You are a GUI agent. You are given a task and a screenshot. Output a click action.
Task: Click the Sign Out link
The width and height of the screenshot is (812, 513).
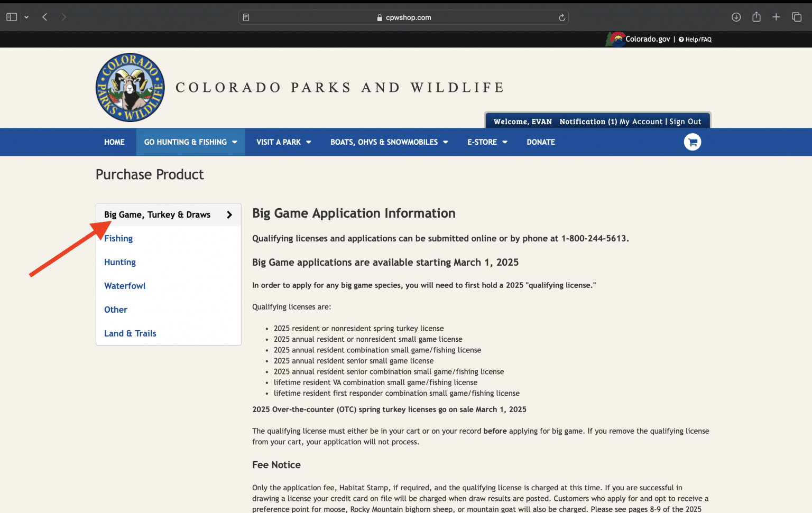click(x=685, y=121)
